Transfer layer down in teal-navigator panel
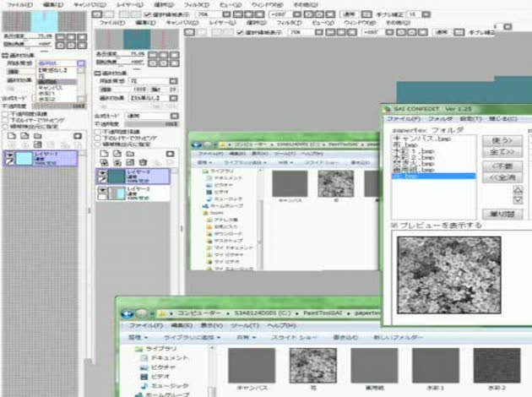 click(104, 162)
